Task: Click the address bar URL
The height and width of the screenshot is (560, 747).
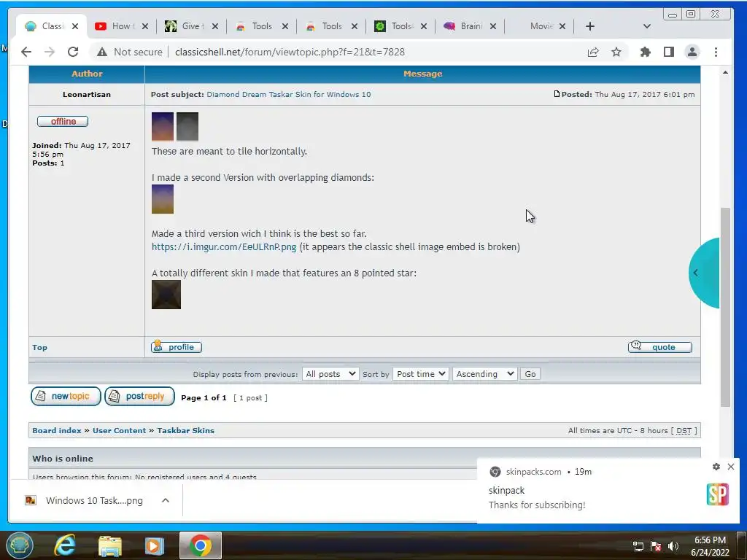Action: [x=290, y=52]
